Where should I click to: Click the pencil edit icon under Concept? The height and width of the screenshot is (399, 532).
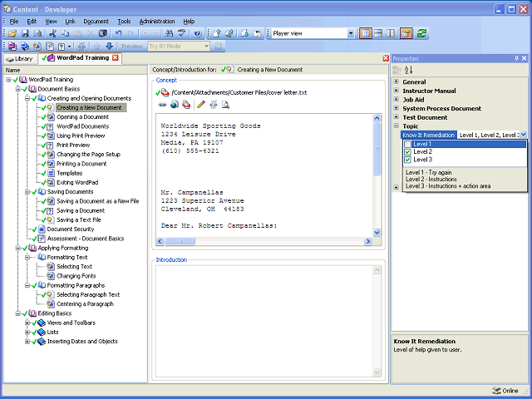200,105
